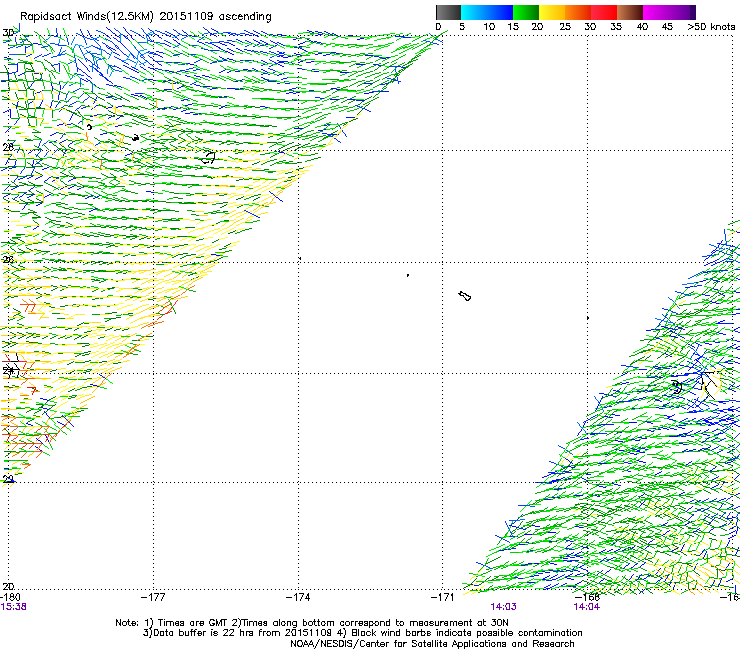Image resolution: width=740 pixels, height=650 pixels.
Task: Click the note line about Times are GMT
Action: (x=312, y=623)
